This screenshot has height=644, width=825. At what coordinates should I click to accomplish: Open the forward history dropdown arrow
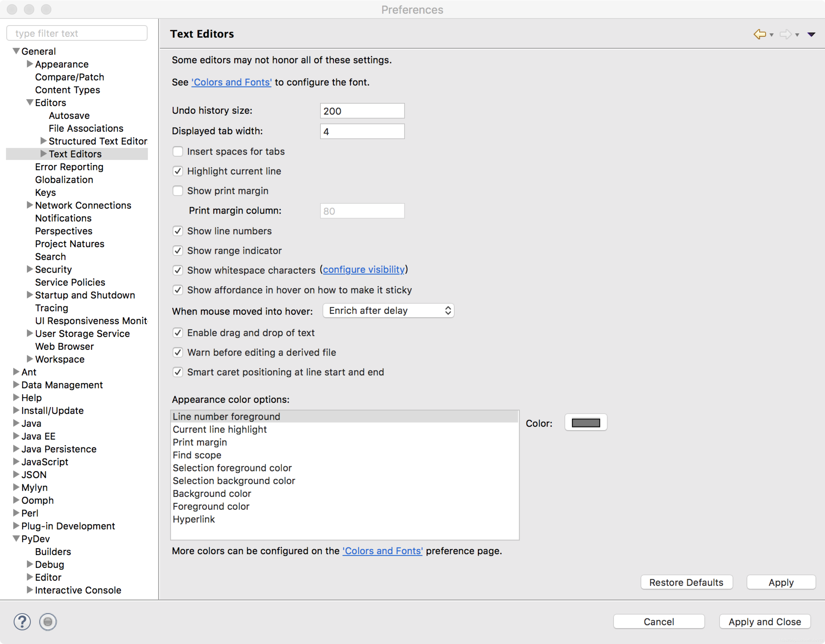[797, 35]
